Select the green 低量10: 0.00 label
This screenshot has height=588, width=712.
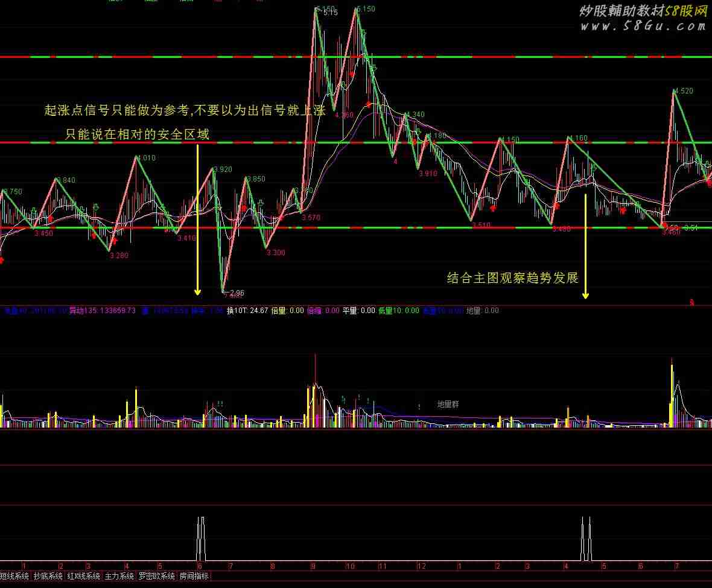399,311
